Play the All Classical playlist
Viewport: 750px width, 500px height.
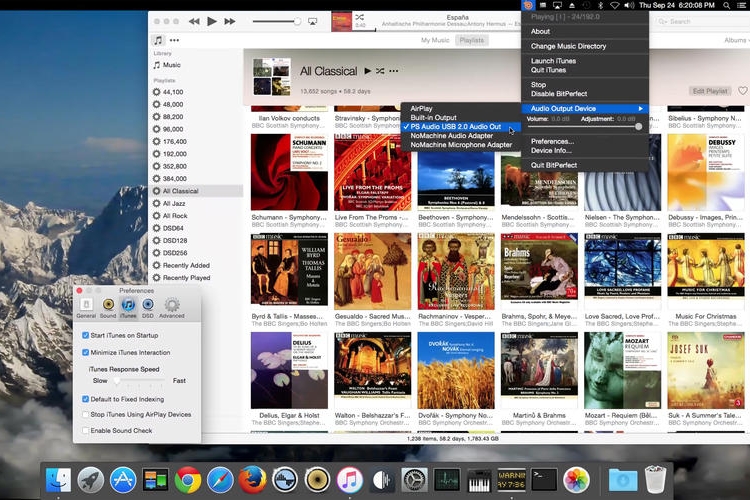coord(367,71)
